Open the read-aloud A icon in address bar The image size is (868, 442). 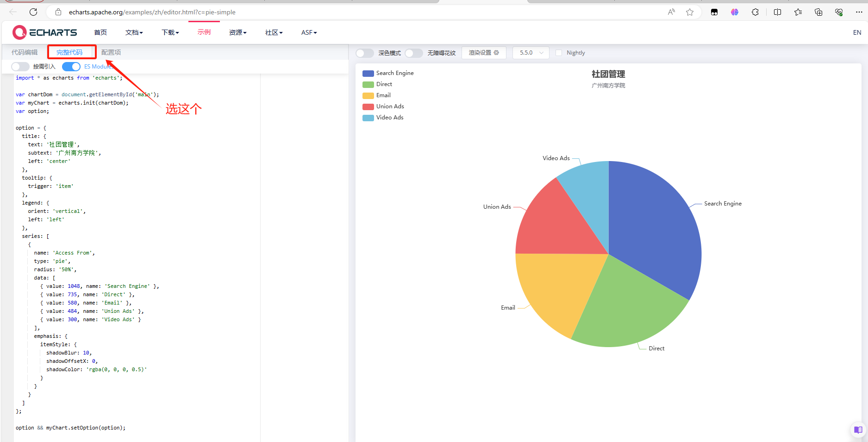(x=671, y=12)
